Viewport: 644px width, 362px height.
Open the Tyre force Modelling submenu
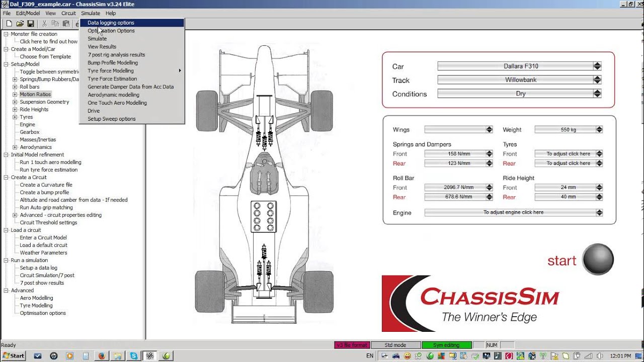(132, 71)
